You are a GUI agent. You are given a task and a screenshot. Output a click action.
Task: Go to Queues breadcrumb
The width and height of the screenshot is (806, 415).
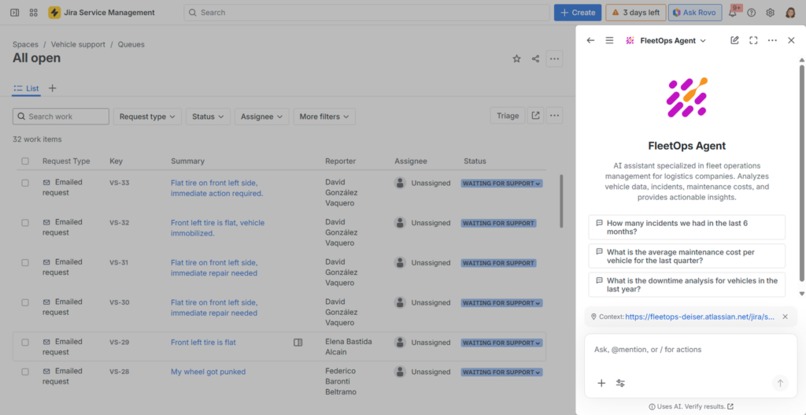pos(131,45)
